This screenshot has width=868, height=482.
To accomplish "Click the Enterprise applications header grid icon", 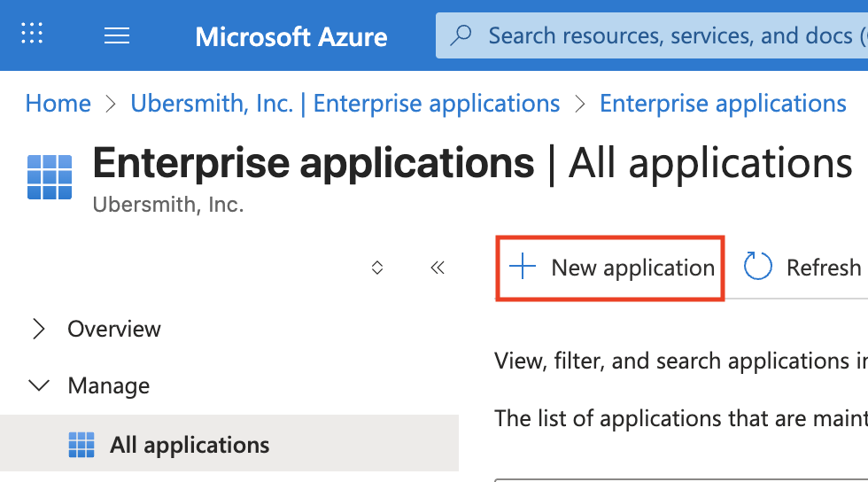I will [x=50, y=176].
